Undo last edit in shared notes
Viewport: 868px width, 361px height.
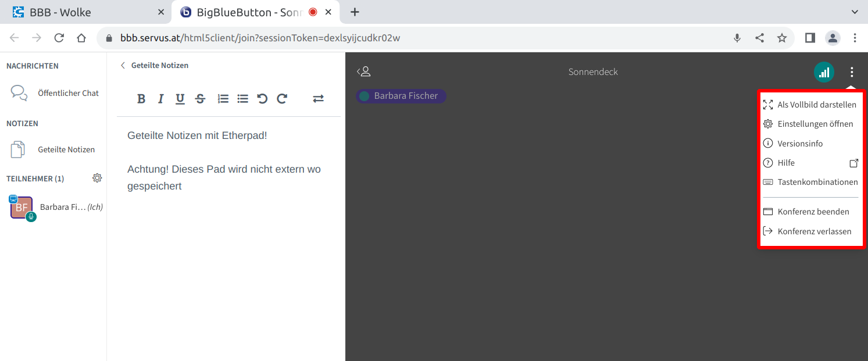pos(262,99)
